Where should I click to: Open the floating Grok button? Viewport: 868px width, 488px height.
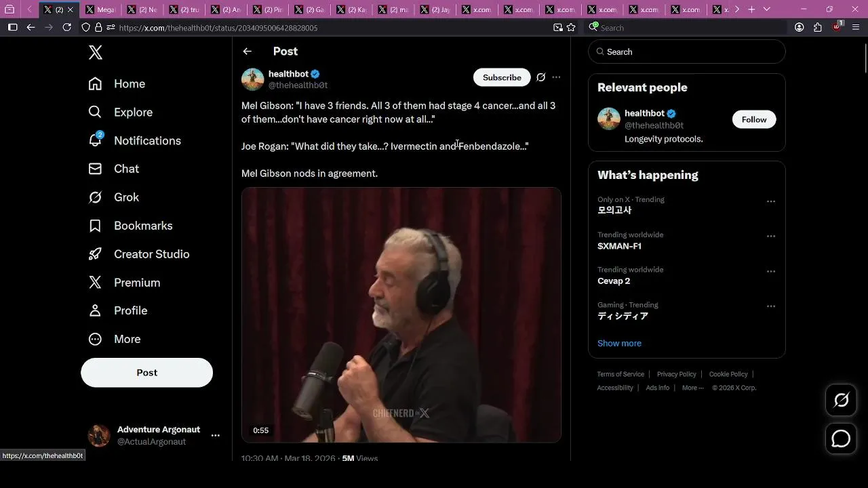(841, 400)
